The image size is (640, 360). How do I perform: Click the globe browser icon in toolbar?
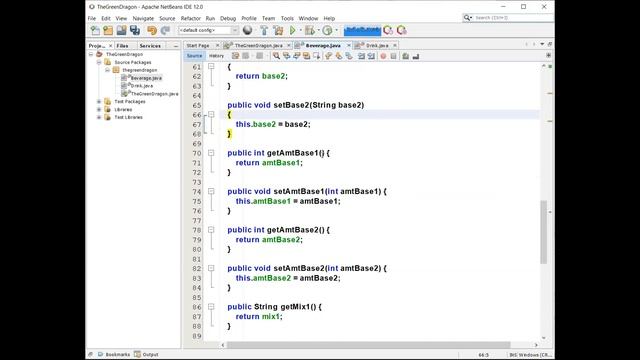[x=247, y=30]
